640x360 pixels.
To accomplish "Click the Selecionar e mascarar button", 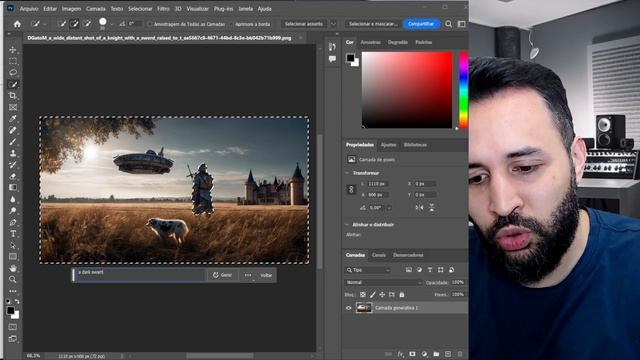I will click(373, 24).
